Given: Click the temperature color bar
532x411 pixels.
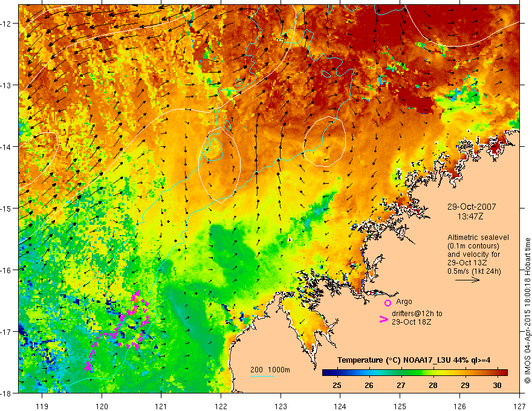Looking at the screenshot, I should tap(415, 373).
